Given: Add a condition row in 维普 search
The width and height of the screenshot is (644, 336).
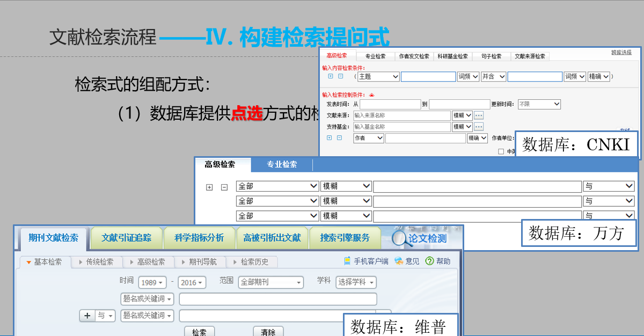Looking at the screenshot, I should (x=87, y=316).
